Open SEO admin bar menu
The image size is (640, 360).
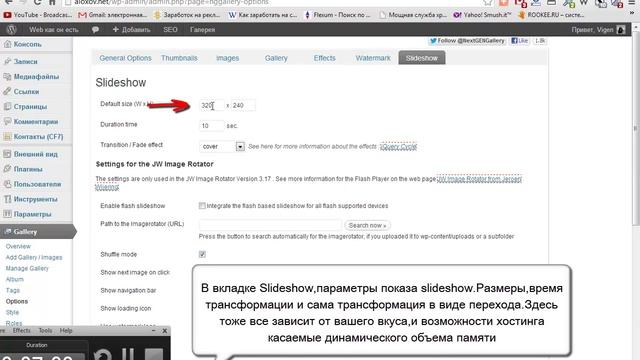(x=170, y=29)
